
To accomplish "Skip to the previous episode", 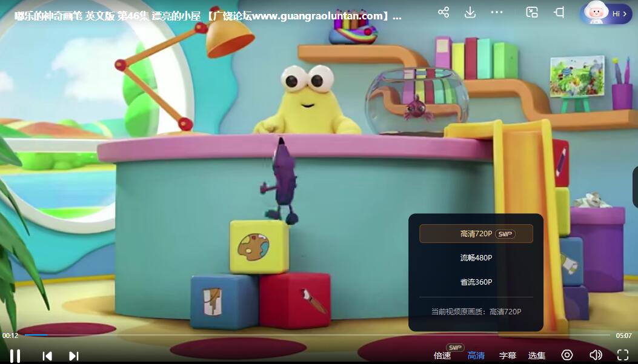I will [x=47, y=356].
